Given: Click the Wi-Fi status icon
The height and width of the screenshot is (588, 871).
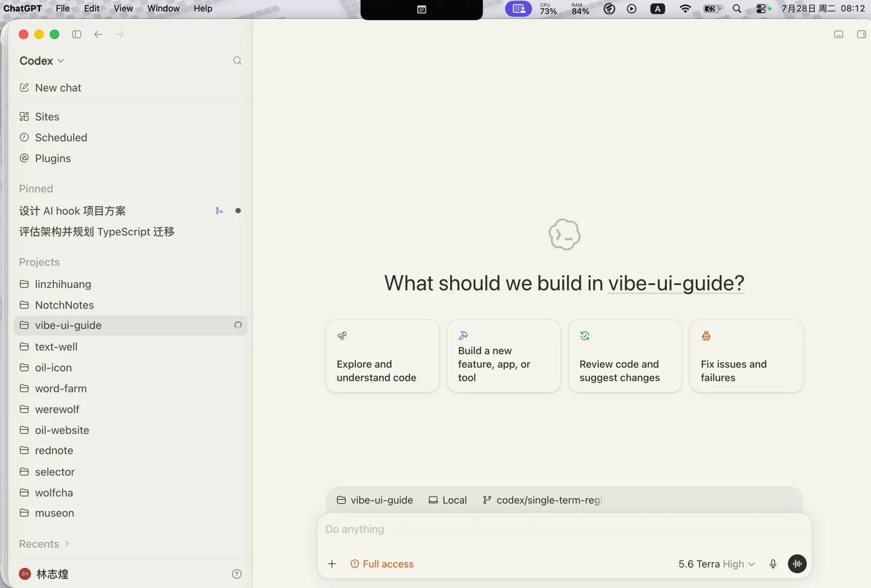Looking at the screenshot, I should (x=685, y=9).
